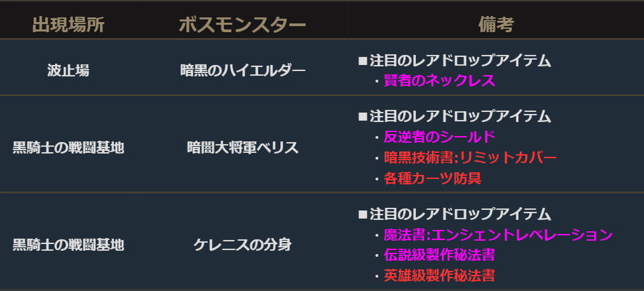644x291 pixels.
Task: Click 注目のレアドロップアイテム text in the 波止場 row
Action: tap(460, 61)
